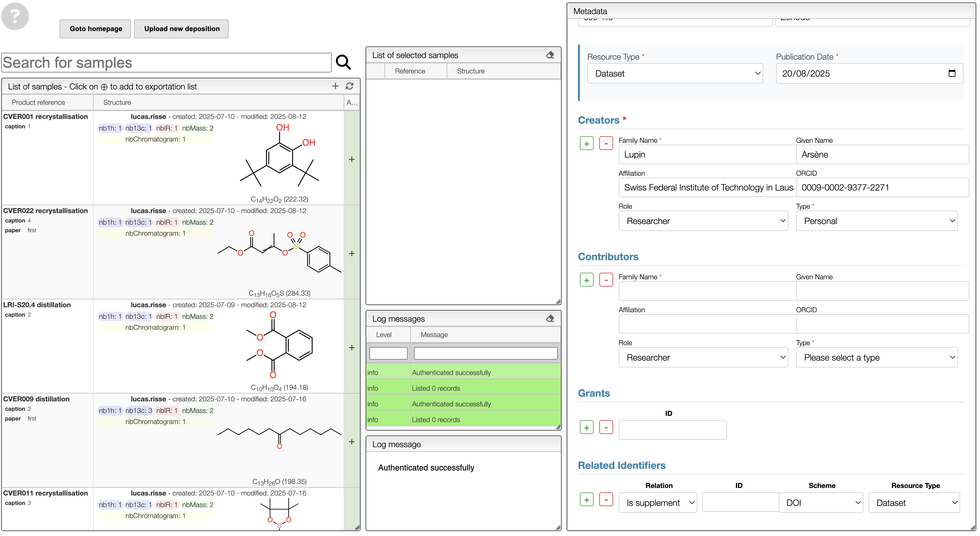
Task: Add all samples using the list header plus icon
Action: pos(335,86)
